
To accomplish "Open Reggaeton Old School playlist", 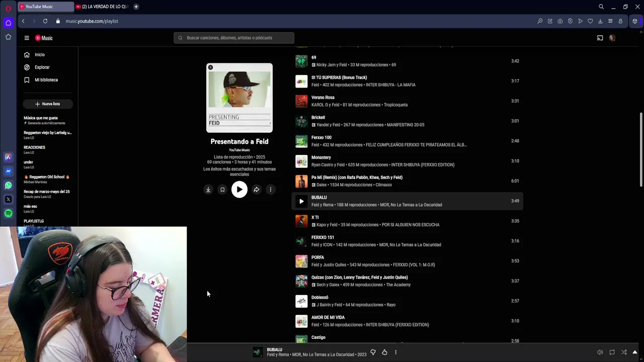I will tap(48, 179).
